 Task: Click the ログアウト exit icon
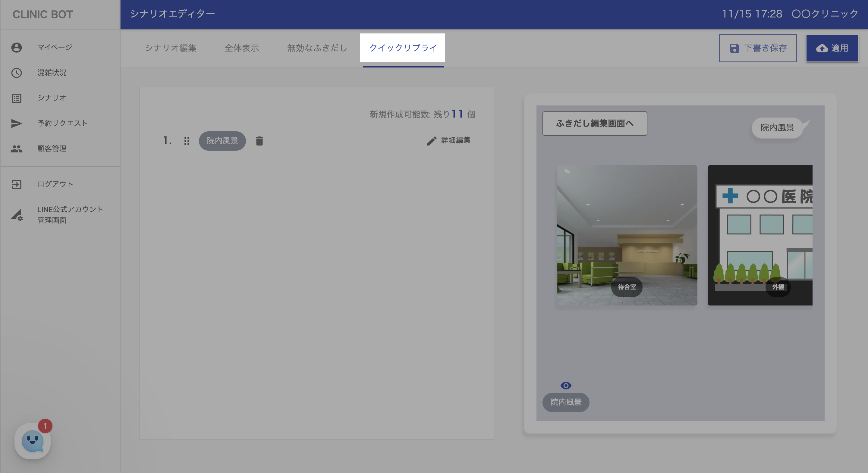click(x=17, y=184)
